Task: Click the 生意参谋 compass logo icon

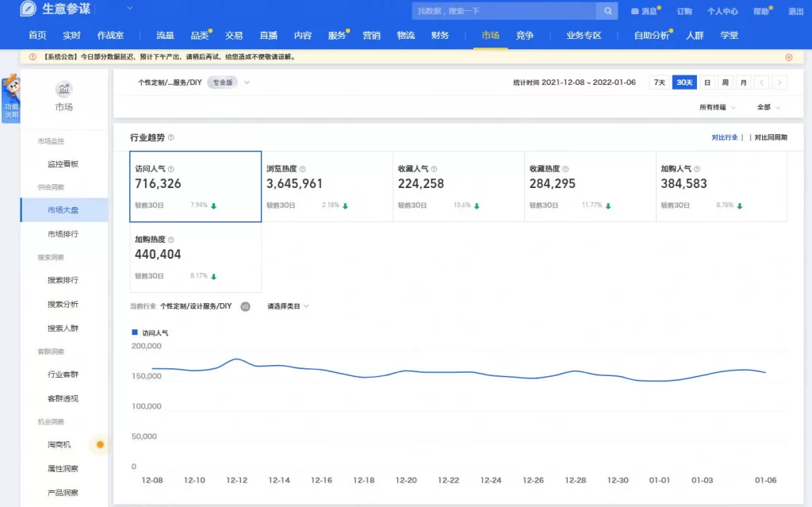Action: pos(28,9)
